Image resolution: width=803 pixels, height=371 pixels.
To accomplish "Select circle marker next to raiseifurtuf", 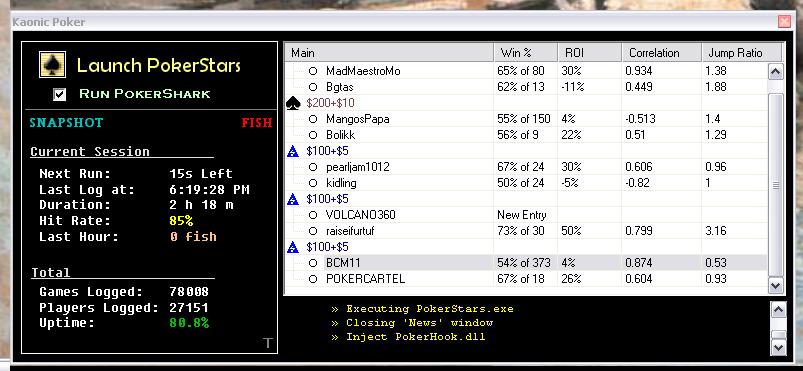I will tap(313, 231).
